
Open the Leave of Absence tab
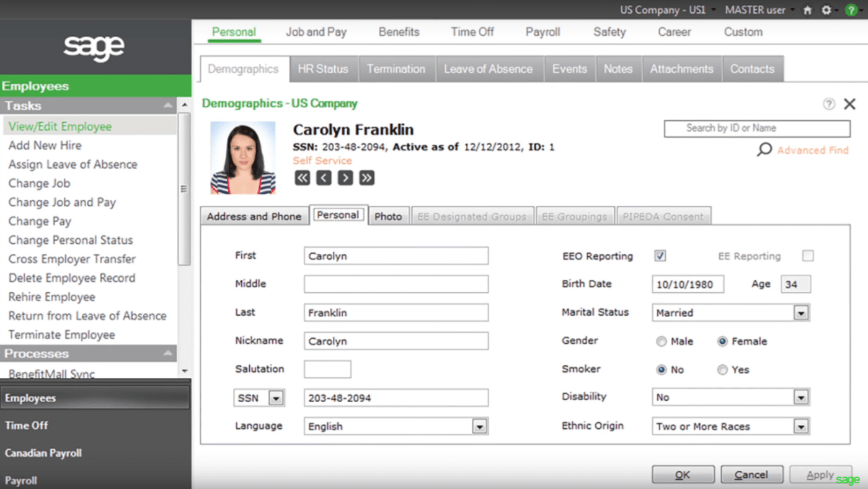coord(489,69)
